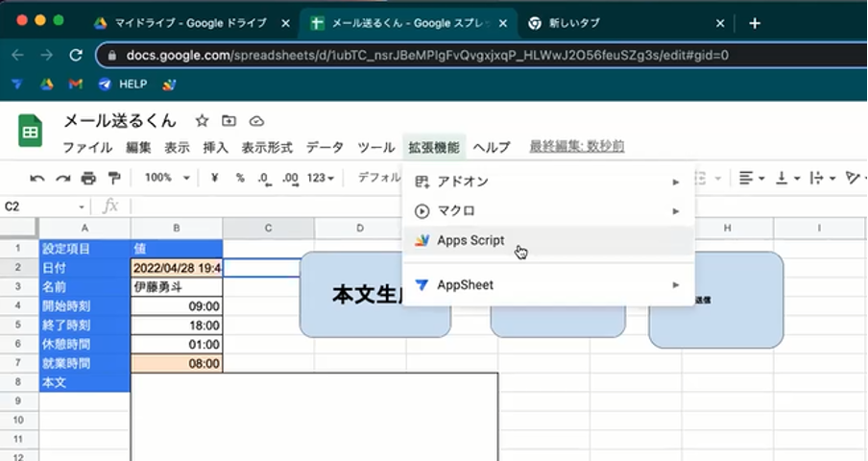Image resolution: width=868 pixels, height=461 pixels.
Task: Switch to マイドライブ Google Drive tab
Action: pyautogui.click(x=191, y=23)
